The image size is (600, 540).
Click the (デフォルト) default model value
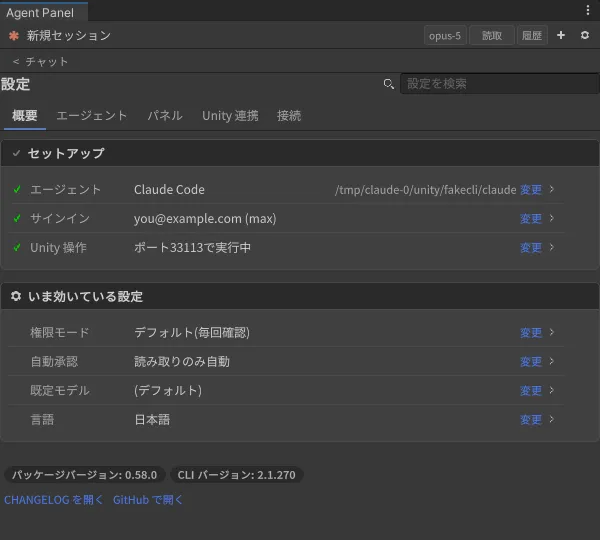click(168, 391)
